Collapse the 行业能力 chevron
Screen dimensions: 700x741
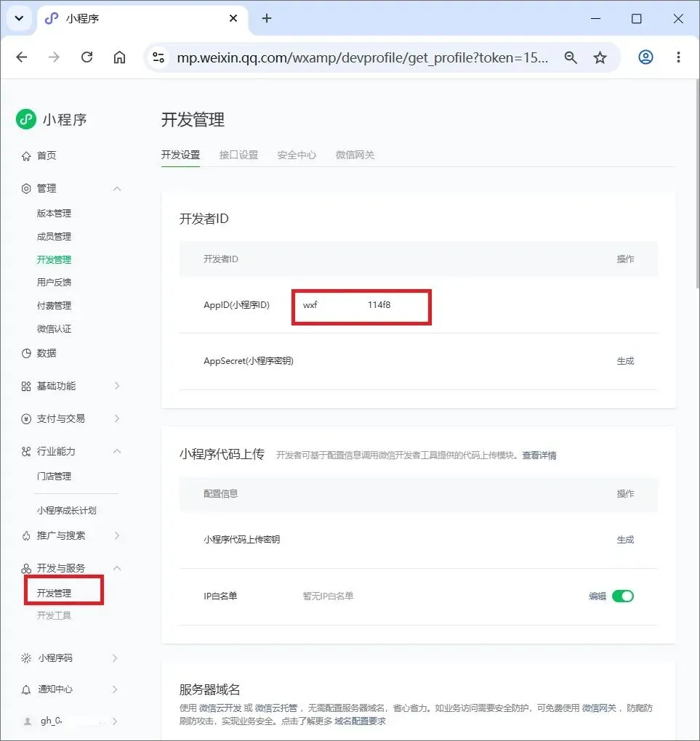(x=117, y=451)
